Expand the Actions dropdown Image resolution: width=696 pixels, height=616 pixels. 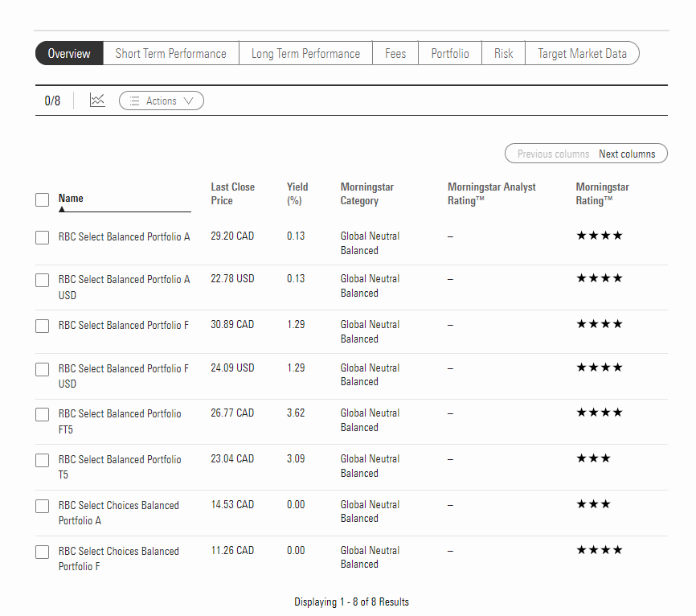[162, 101]
